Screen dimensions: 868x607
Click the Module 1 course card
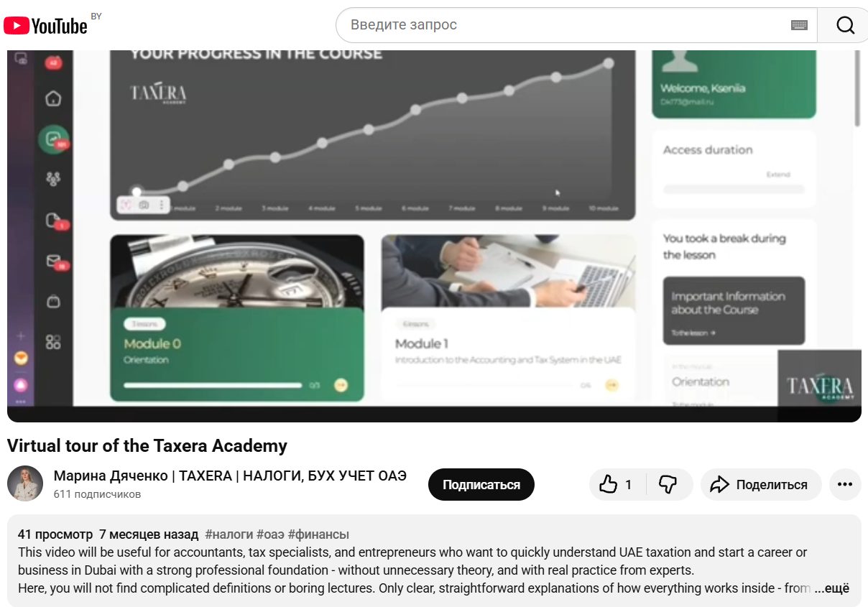coord(508,318)
